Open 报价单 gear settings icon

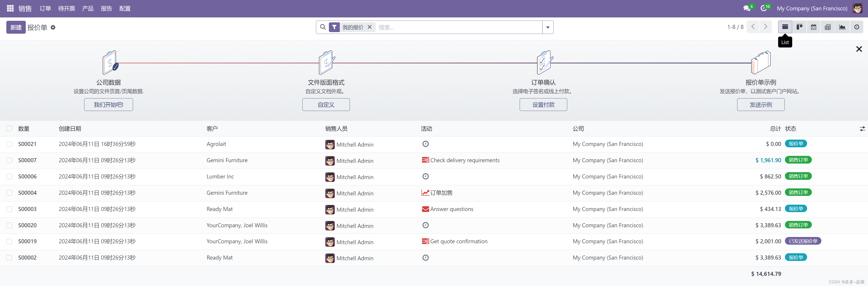(53, 27)
